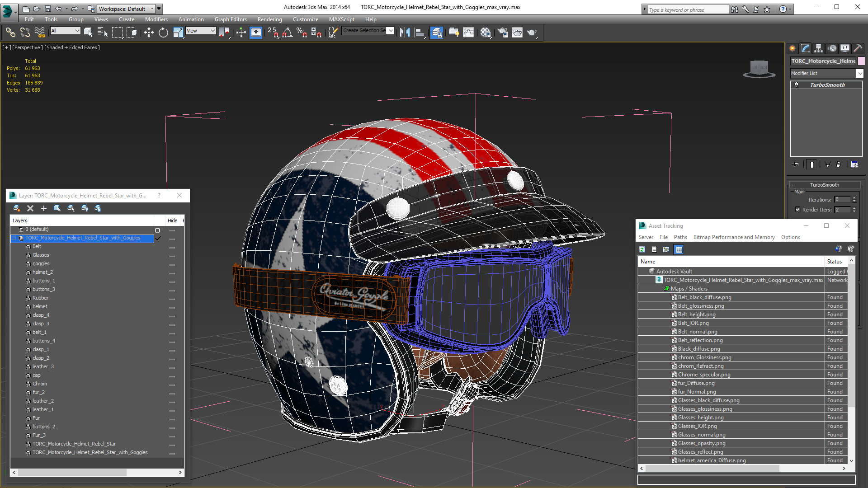The image size is (868, 488).
Task: Switch to the Create command panel tab
Action: 793,48
